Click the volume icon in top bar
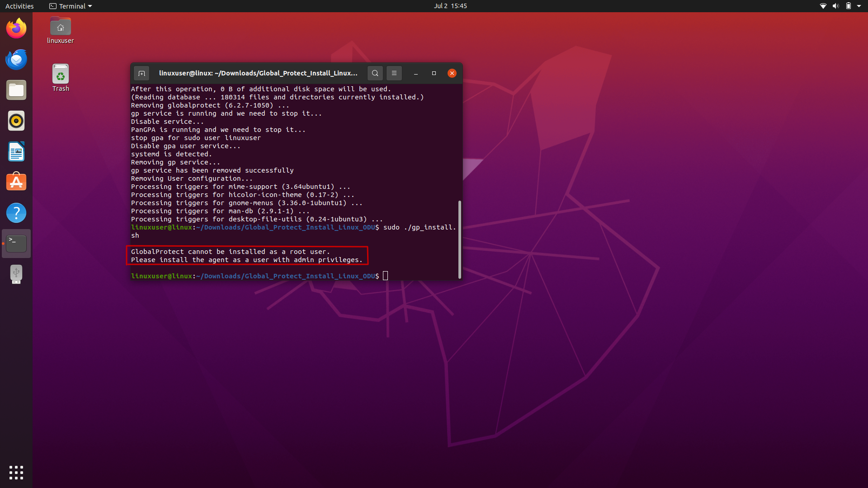This screenshot has height=488, width=868. point(835,6)
